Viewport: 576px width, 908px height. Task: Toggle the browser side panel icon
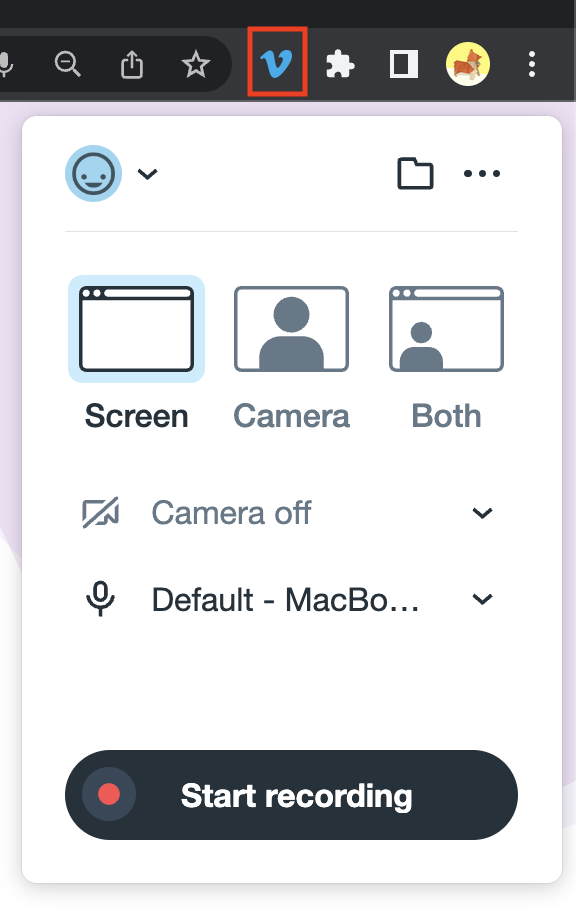point(403,64)
